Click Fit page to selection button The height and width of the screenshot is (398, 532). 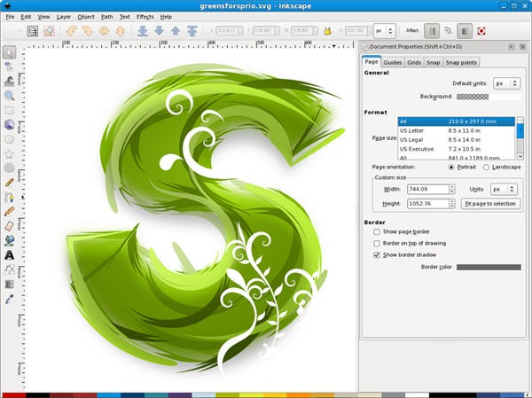coord(489,203)
